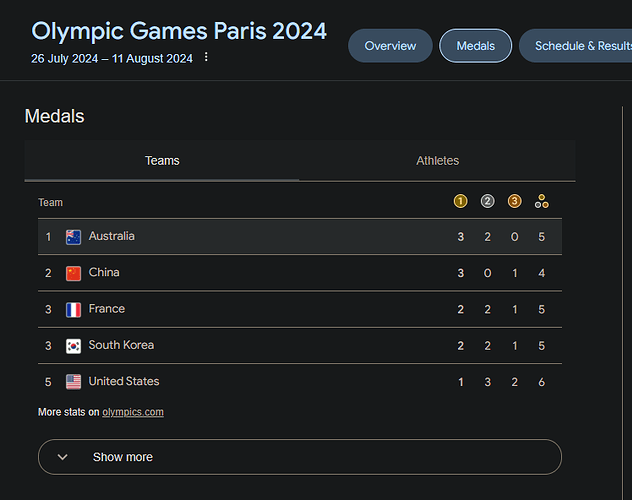Screen dimensions: 632x500
Task: Follow the olympics.com link
Action: [x=133, y=412]
